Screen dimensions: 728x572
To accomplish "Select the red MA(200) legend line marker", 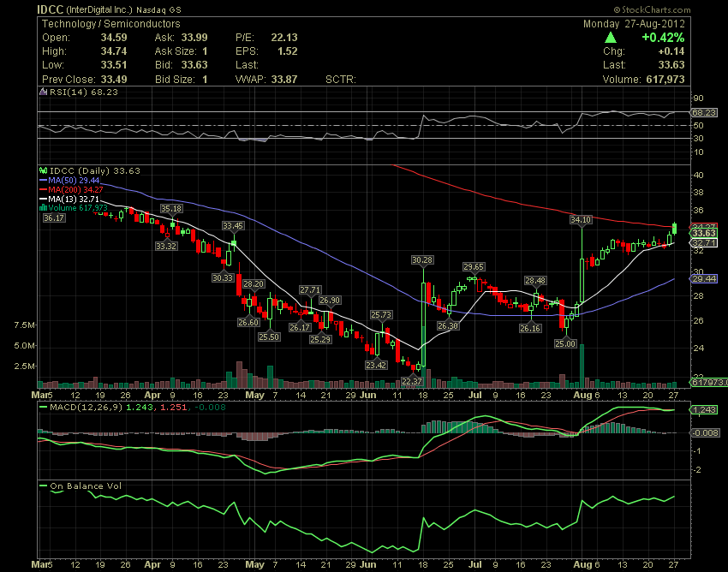I will 44,190.
